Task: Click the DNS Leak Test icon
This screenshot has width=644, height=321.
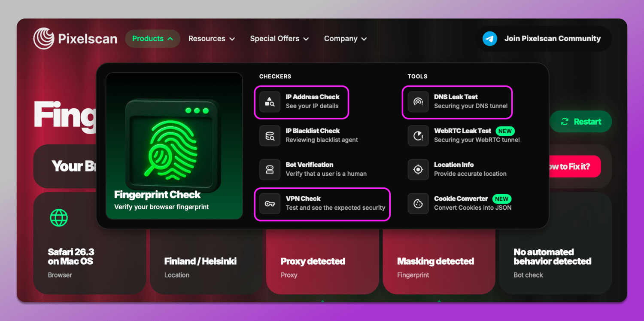Action: [x=418, y=102]
